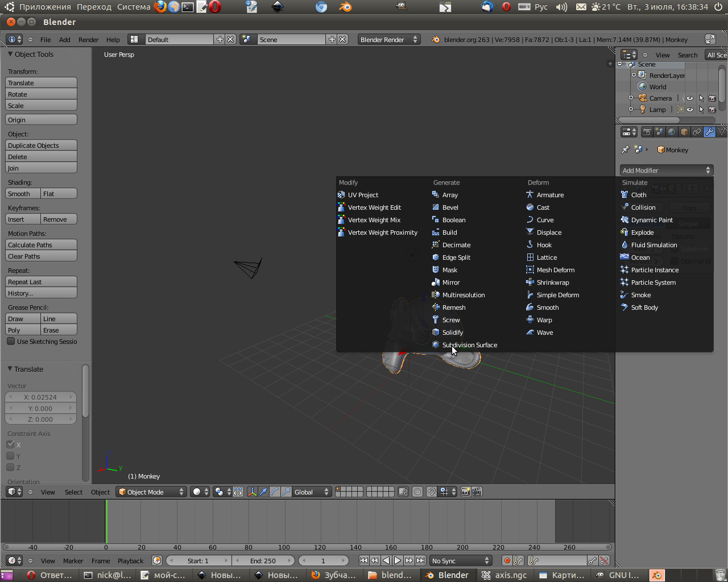Click the volume icon in system tray

coord(562,7)
